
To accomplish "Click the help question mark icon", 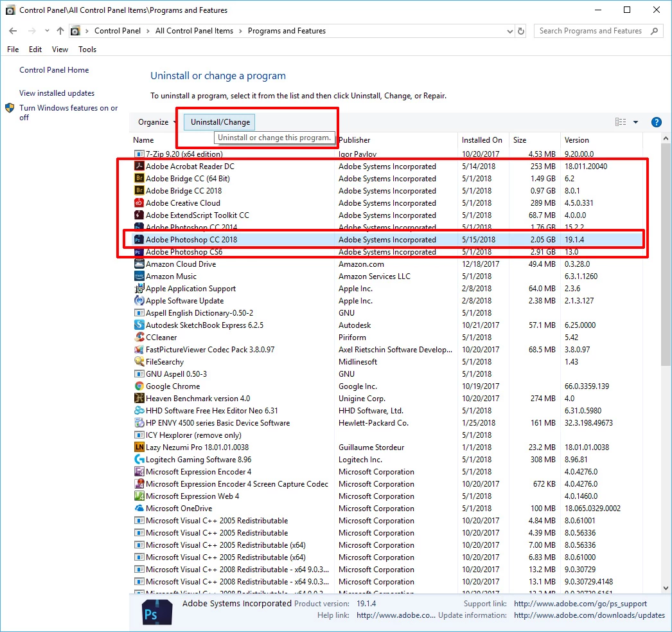I will click(x=656, y=122).
